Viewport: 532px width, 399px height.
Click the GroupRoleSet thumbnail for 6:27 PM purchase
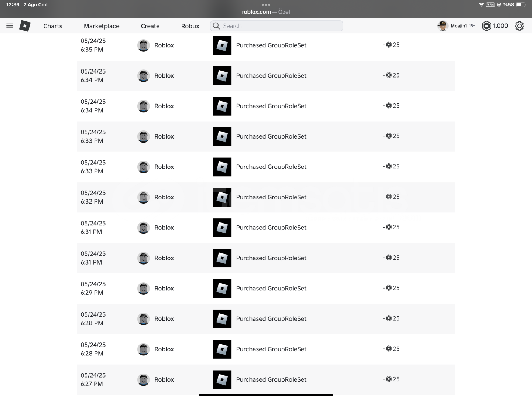pyautogui.click(x=222, y=379)
